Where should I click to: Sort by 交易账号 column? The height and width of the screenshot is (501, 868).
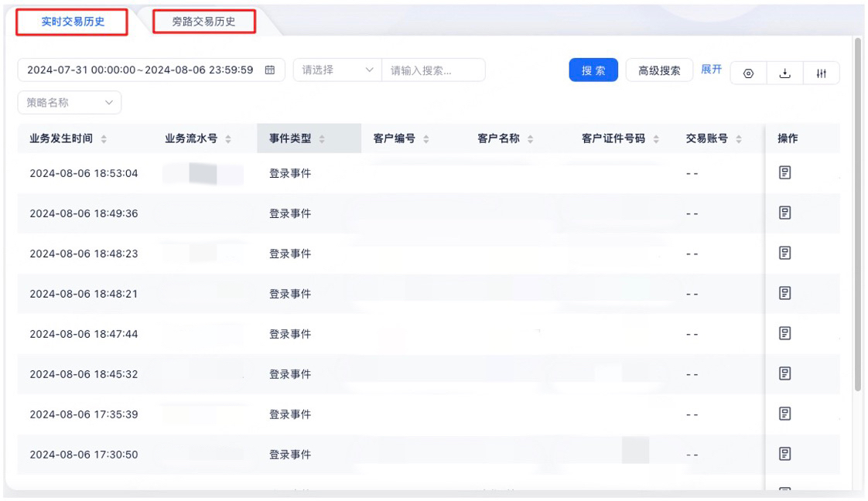pyautogui.click(x=739, y=139)
